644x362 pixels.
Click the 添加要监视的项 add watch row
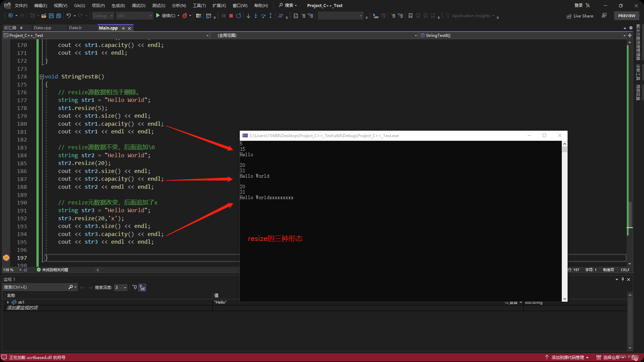coord(107,308)
